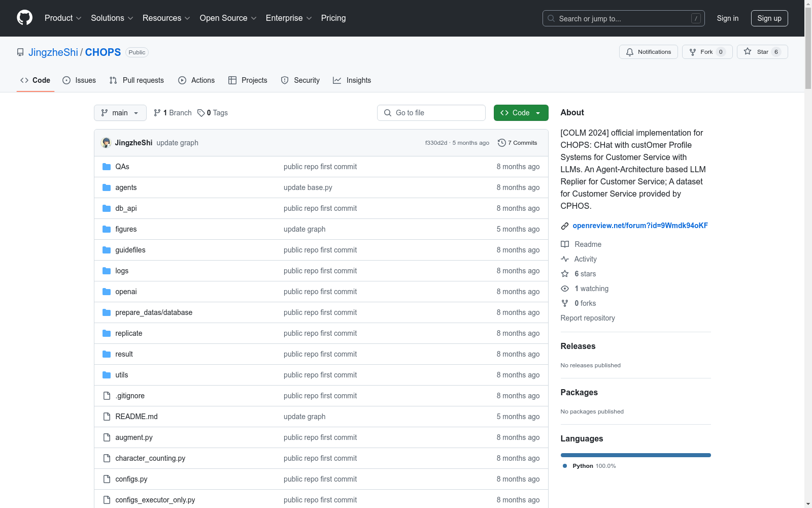Click the openreview link icon
This screenshot has height=508, width=812.
564,226
